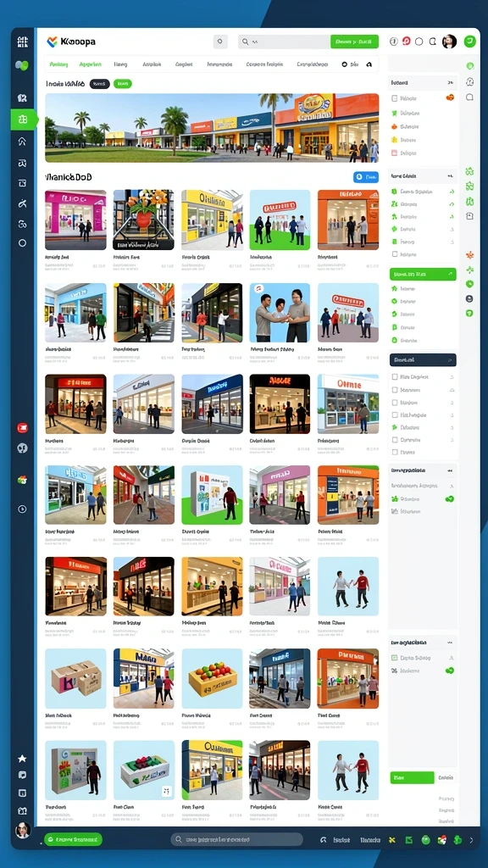Click the circular play icon in left sidebar
The width and height of the screenshot is (488, 868).
22,509
